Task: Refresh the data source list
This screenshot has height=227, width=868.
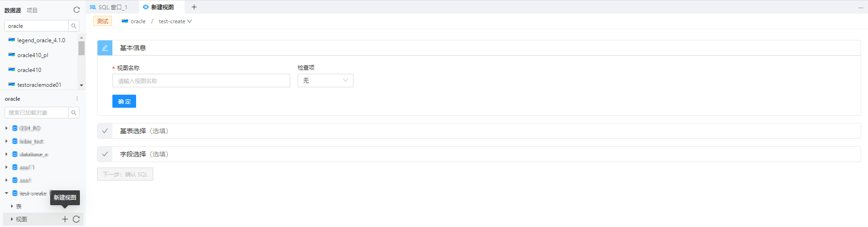Action: [x=77, y=10]
